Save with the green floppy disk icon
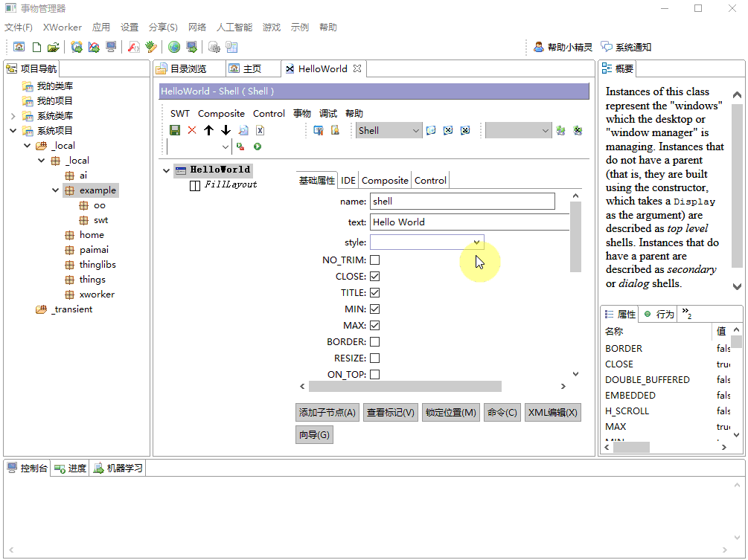Viewport: 748px width, 560px height. 175,130
